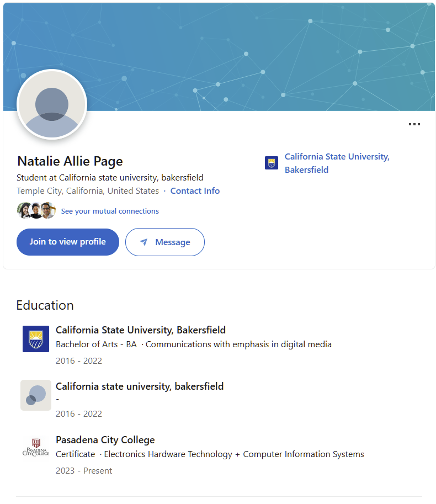Click See your mutual connections
Screen dimensions: 436x504
coord(110,211)
